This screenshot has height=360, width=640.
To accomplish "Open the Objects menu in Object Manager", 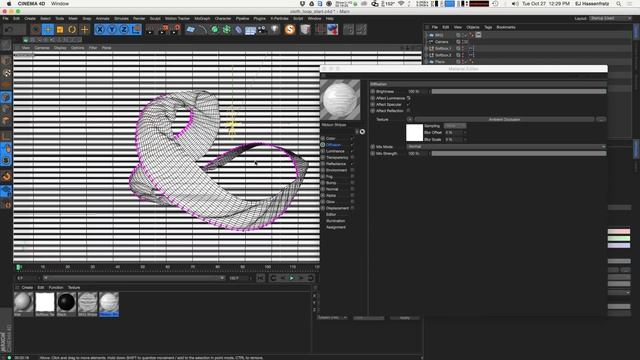I will (473, 27).
